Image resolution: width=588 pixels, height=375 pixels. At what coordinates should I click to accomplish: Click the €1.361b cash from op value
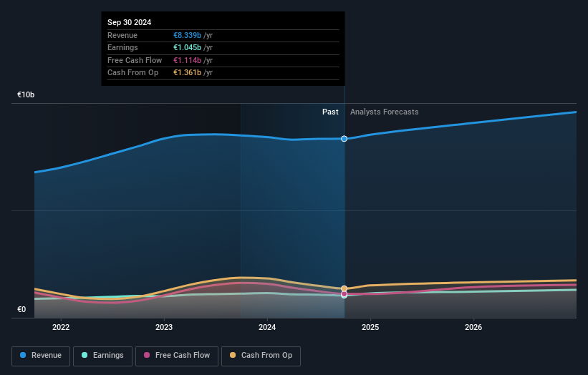[x=187, y=73]
